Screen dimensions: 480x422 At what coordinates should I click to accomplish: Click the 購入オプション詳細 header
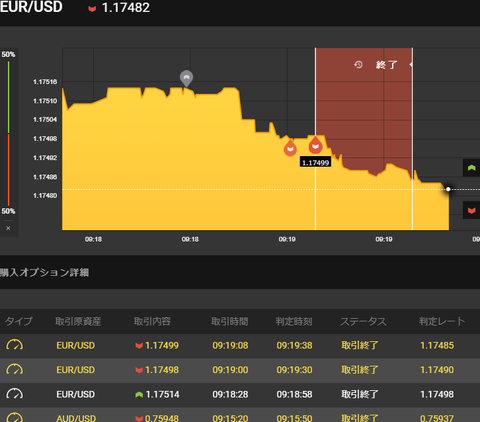click(44, 272)
